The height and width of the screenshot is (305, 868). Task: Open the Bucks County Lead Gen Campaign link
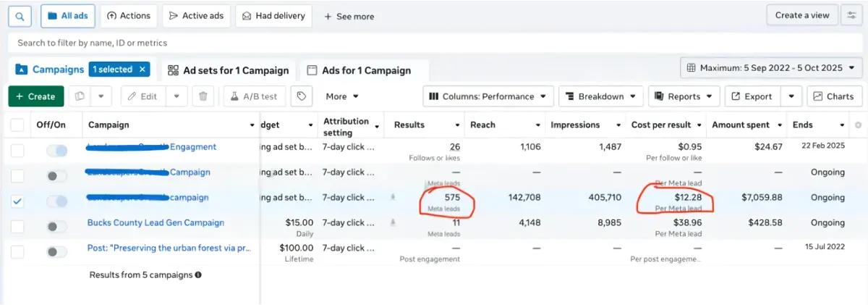(x=156, y=223)
